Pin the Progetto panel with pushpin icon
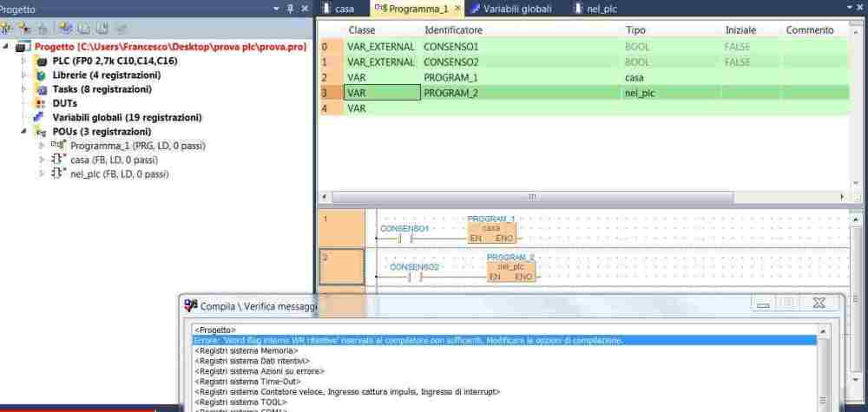The height and width of the screenshot is (412, 868). pyautogui.click(x=289, y=8)
